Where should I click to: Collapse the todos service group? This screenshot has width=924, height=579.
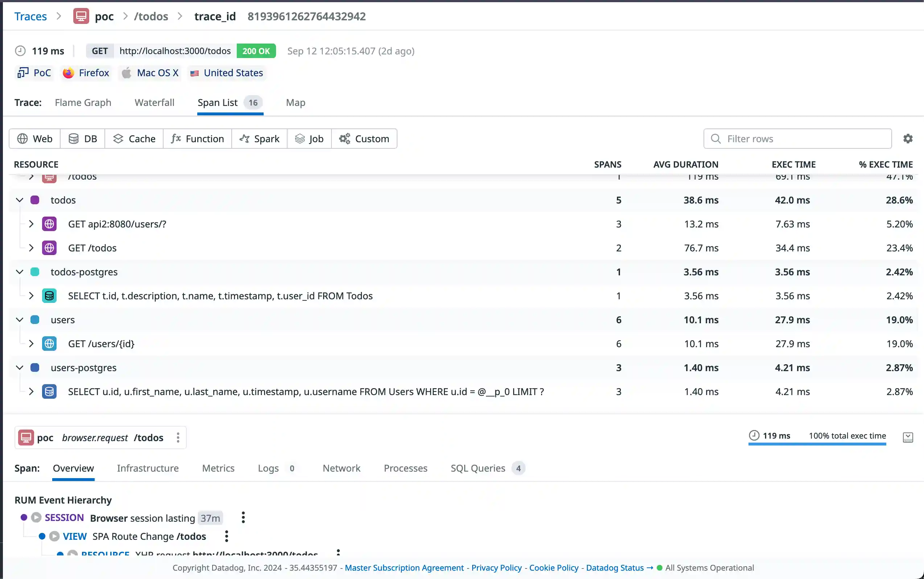click(20, 200)
